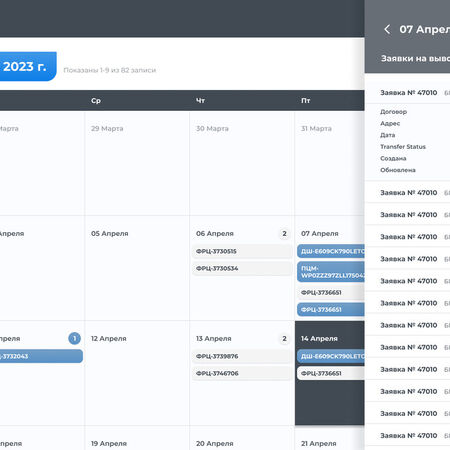Click the Создана field label
The height and width of the screenshot is (450, 450).
point(393,158)
